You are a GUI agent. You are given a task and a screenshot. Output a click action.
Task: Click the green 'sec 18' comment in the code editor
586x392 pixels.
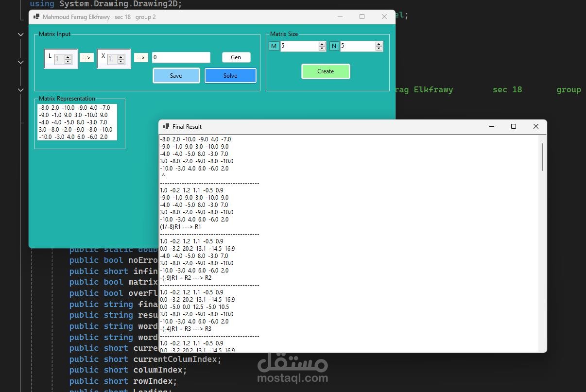click(x=507, y=89)
